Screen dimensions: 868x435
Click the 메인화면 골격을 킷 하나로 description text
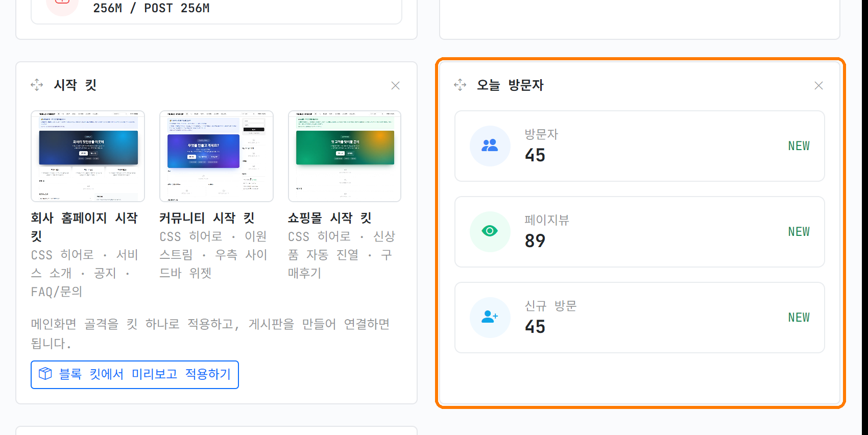tap(210, 333)
